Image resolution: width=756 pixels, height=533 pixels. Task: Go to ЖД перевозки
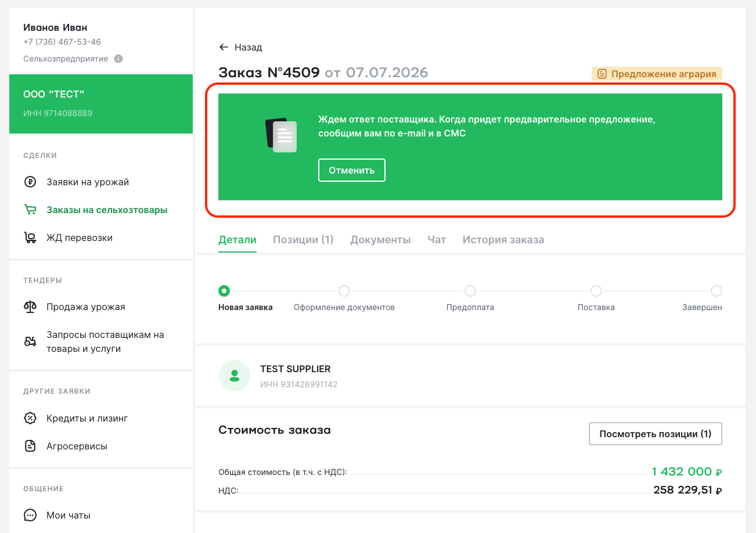tap(80, 237)
